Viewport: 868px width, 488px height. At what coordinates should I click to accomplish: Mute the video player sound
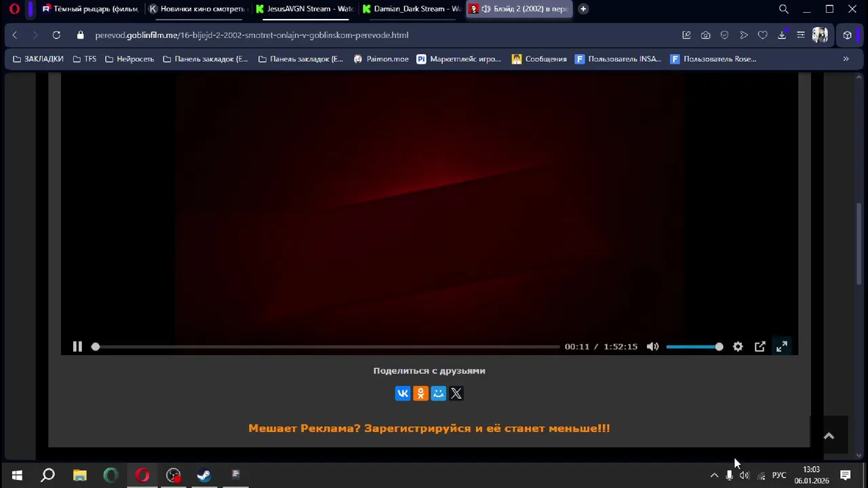point(652,346)
